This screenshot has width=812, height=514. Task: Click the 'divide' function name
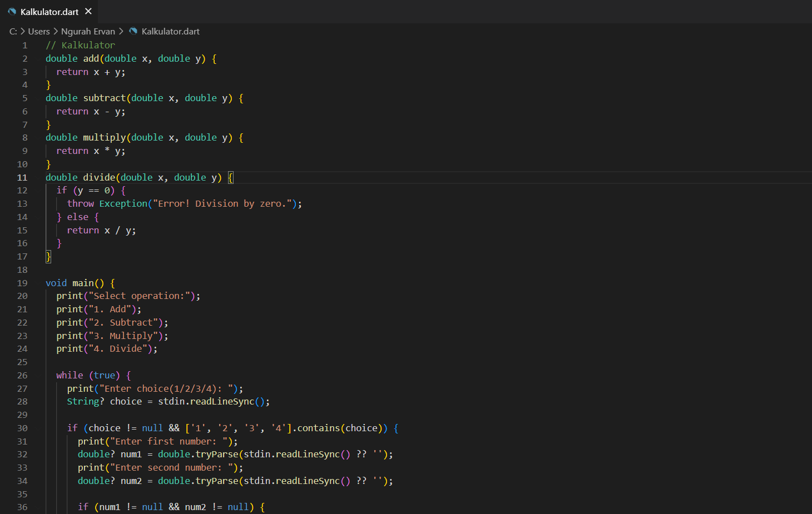coord(99,177)
